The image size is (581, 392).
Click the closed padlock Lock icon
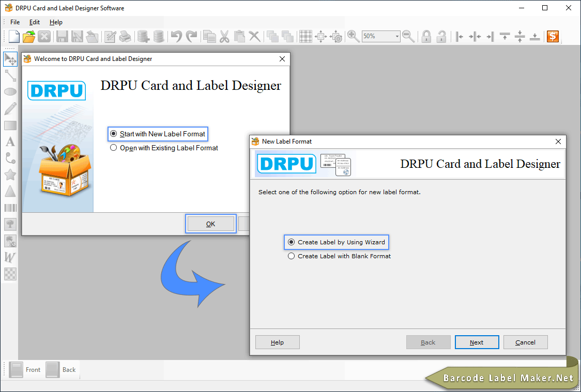tap(426, 36)
